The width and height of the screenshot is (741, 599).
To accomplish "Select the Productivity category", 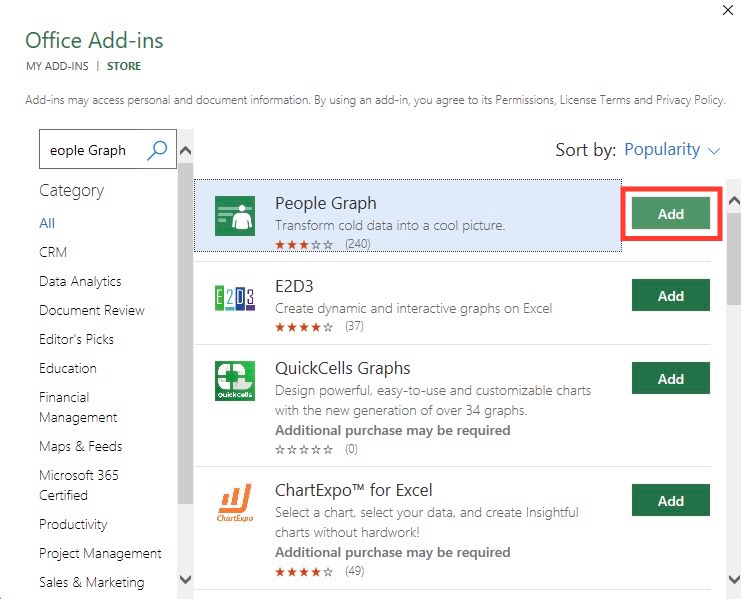I will (x=73, y=524).
